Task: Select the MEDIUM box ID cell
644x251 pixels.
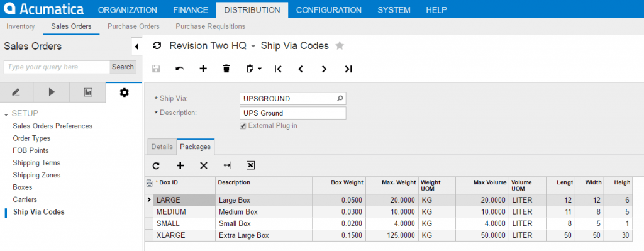Action: 184,212
